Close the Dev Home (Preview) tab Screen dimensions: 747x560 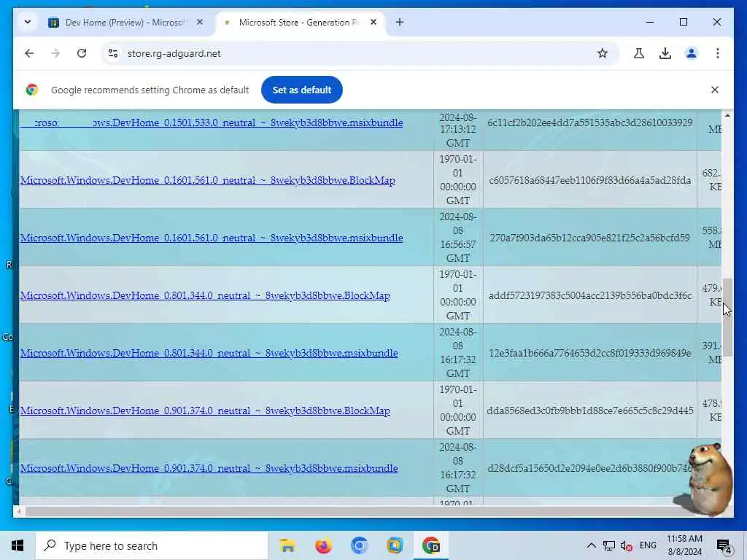point(200,22)
